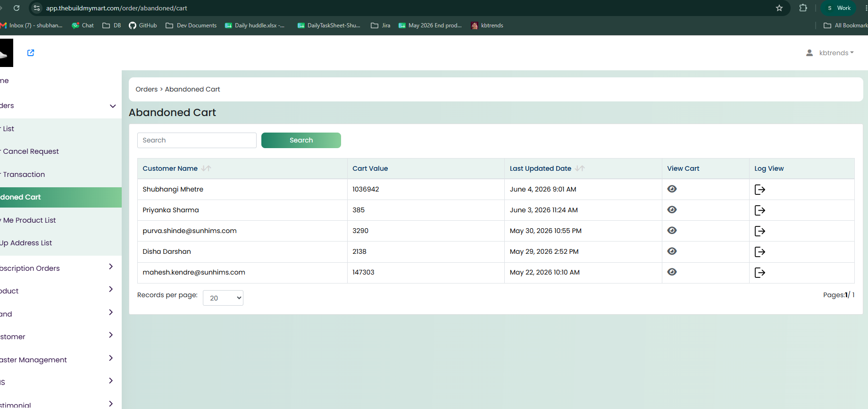View cart for mahesh.kendre@sunhims.com
The image size is (868, 409).
(672, 272)
